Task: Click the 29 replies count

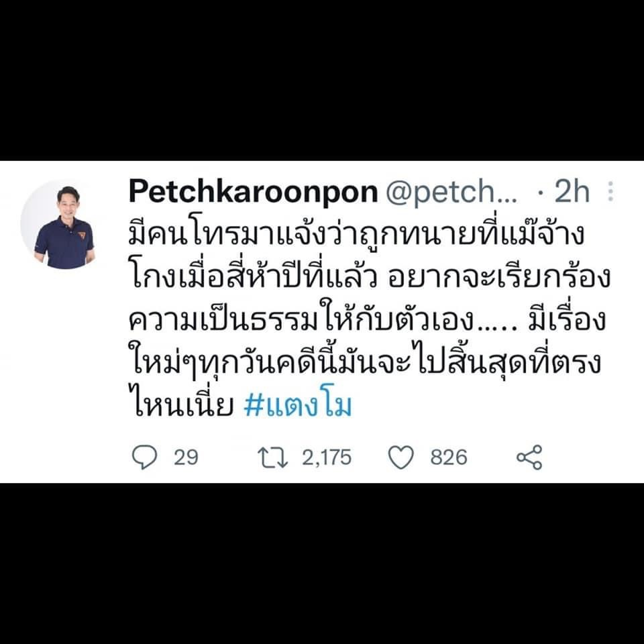Action: pyautogui.click(x=186, y=457)
